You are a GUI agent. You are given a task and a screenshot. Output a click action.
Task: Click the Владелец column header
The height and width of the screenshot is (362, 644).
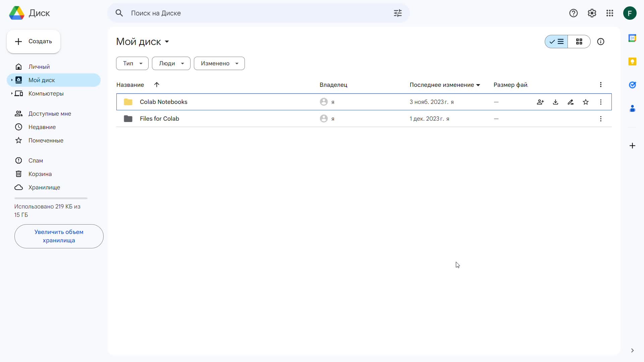click(333, 85)
